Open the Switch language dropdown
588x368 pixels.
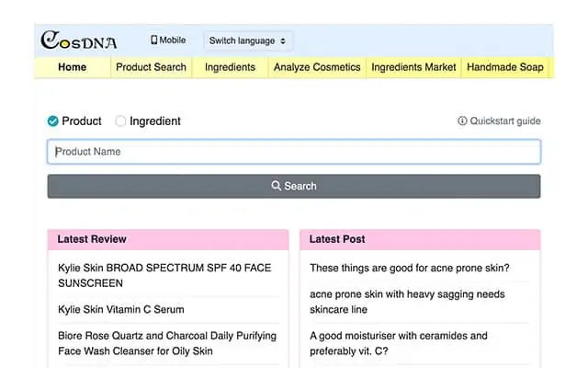click(x=248, y=40)
